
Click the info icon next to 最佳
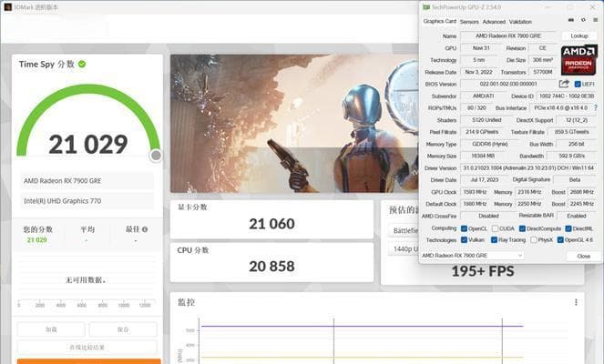click(145, 229)
